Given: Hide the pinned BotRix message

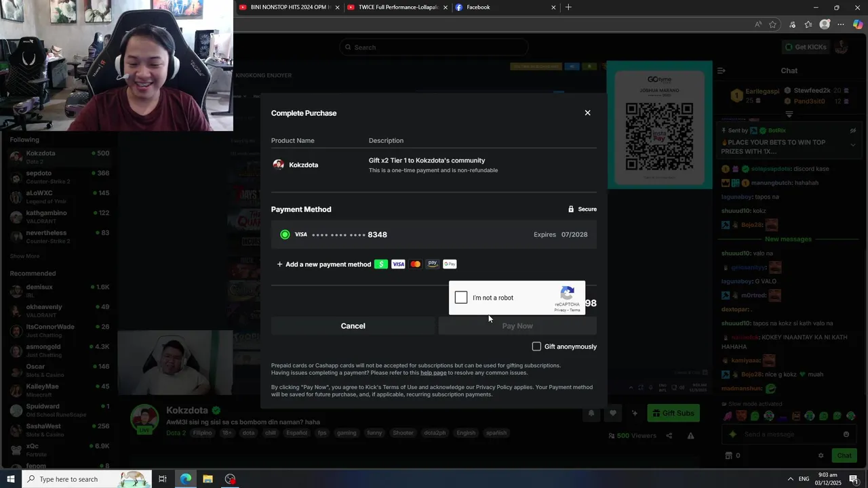Looking at the screenshot, I should 853,131.
